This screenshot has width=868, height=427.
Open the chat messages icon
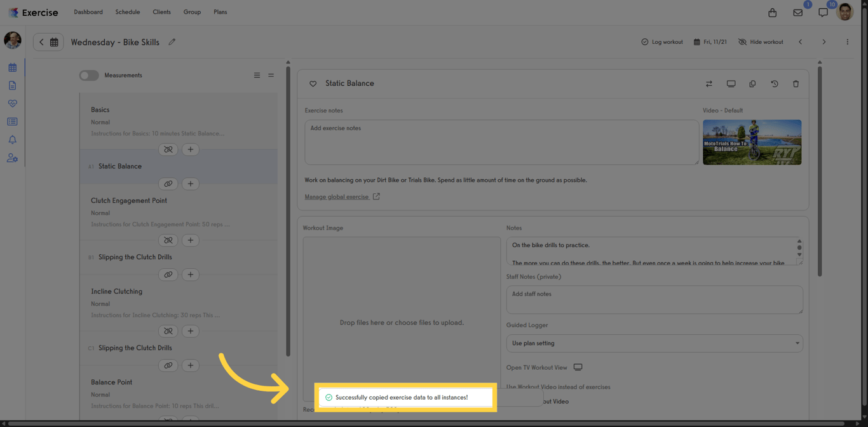coord(823,13)
